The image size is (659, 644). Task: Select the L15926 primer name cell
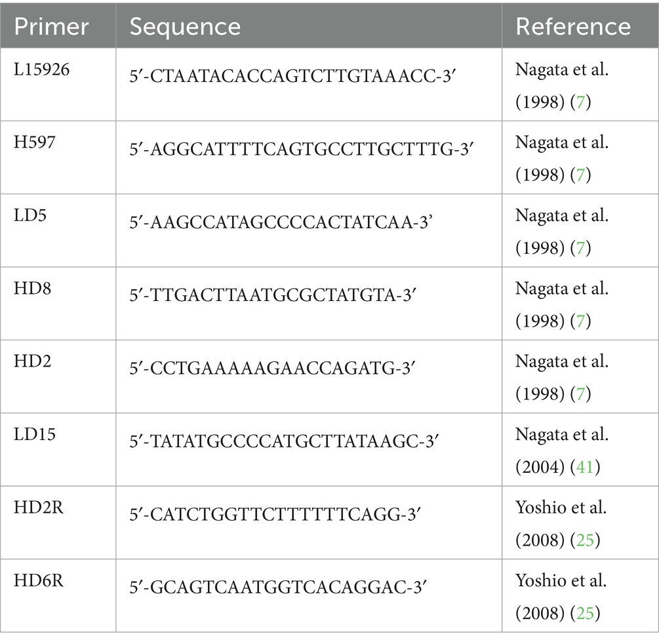tap(42, 70)
